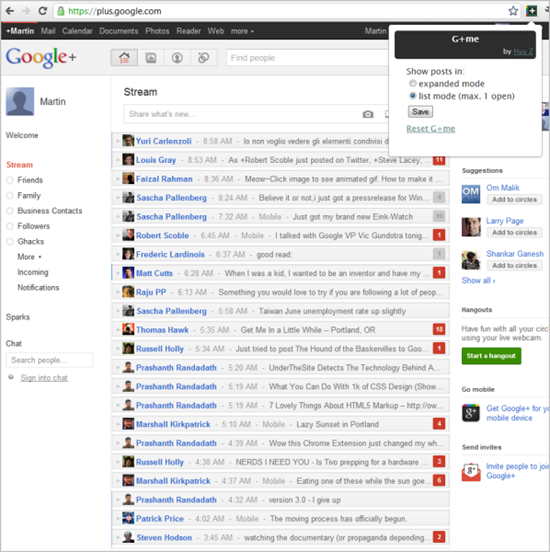Open Documents in the top navigation bar
550x552 pixels.
(x=119, y=31)
